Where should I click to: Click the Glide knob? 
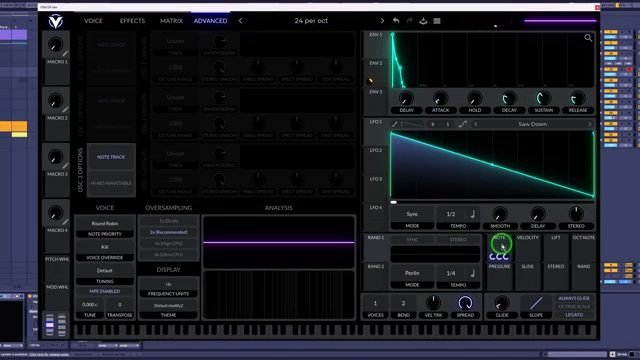point(502,303)
